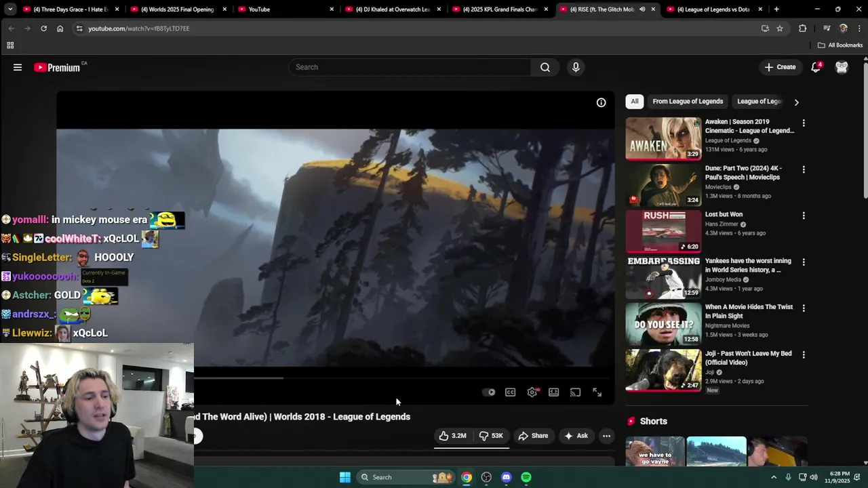This screenshot has width=868, height=488.
Task: Like the video with 3.2M likes
Action: pyautogui.click(x=452, y=436)
